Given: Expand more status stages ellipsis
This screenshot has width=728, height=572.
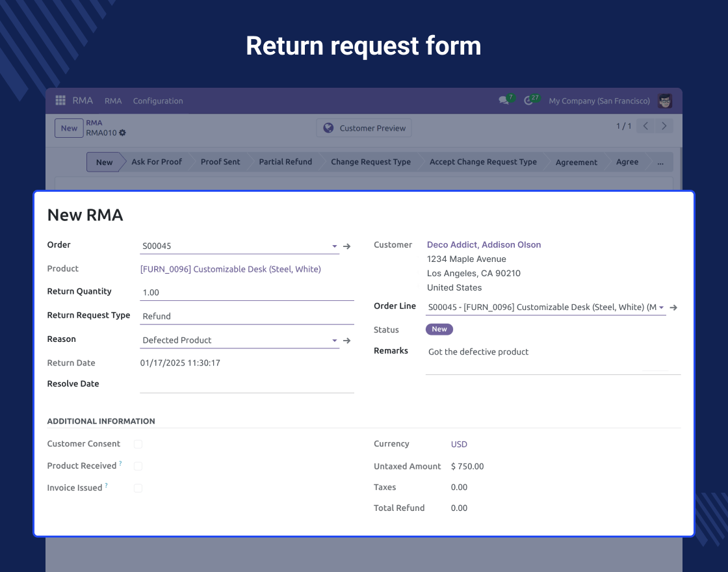Looking at the screenshot, I should pyautogui.click(x=660, y=162).
